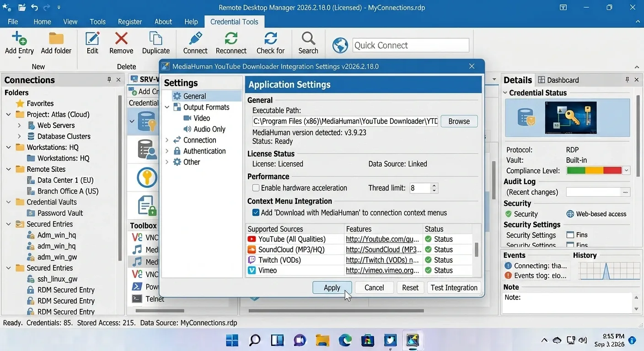Pin the Connections panel with pin icon
This screenshot has width=644, height=351.
(109, 80)
